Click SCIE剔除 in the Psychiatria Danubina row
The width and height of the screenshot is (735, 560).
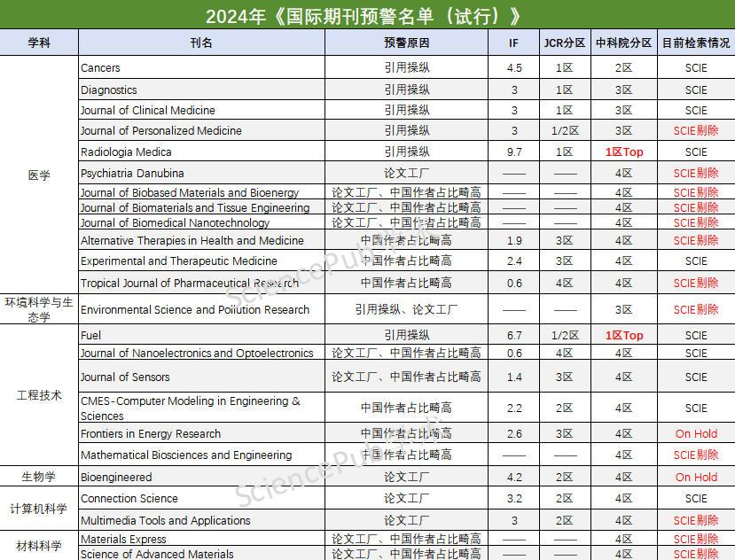tap(696, 174)
